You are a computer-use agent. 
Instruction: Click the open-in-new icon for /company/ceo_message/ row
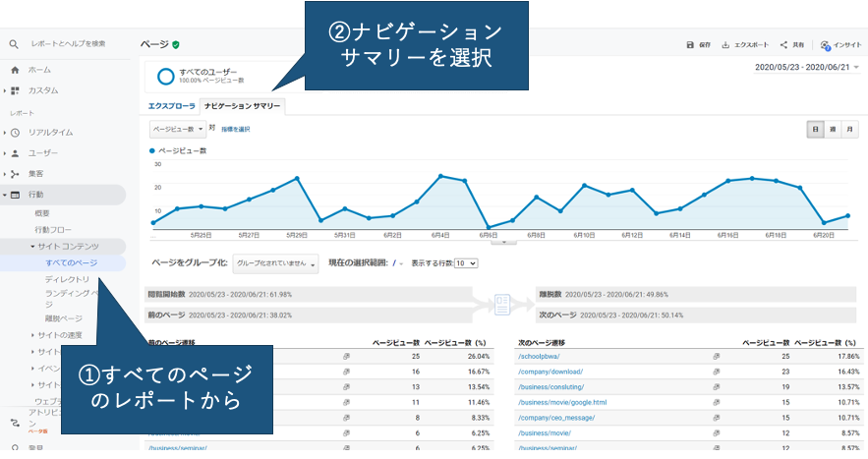717,418
